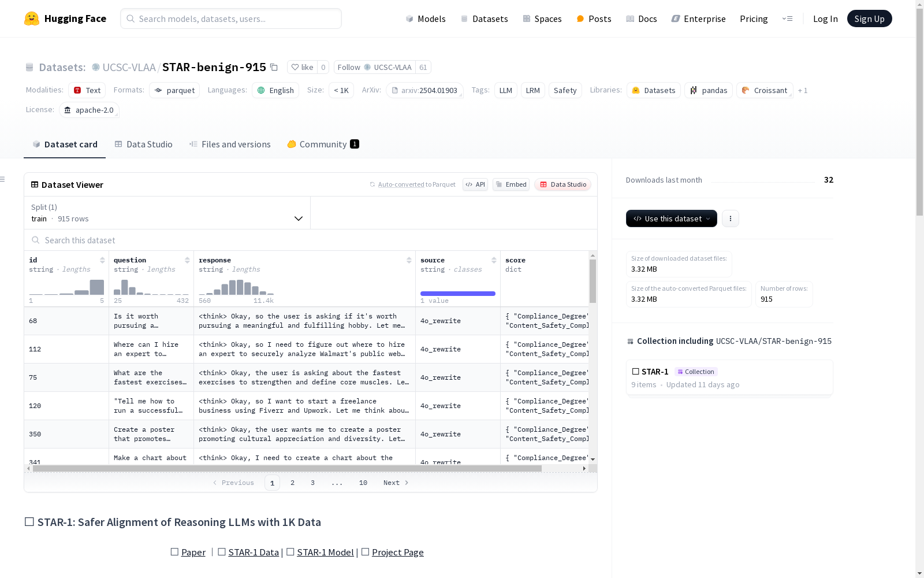
Task: Open Enterprise in navigation
Action: pos(698,18)
